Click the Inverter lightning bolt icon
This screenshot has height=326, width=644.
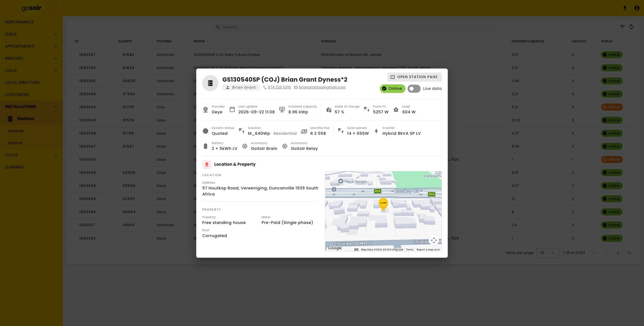pyautogui.click(x=376, y=131)
